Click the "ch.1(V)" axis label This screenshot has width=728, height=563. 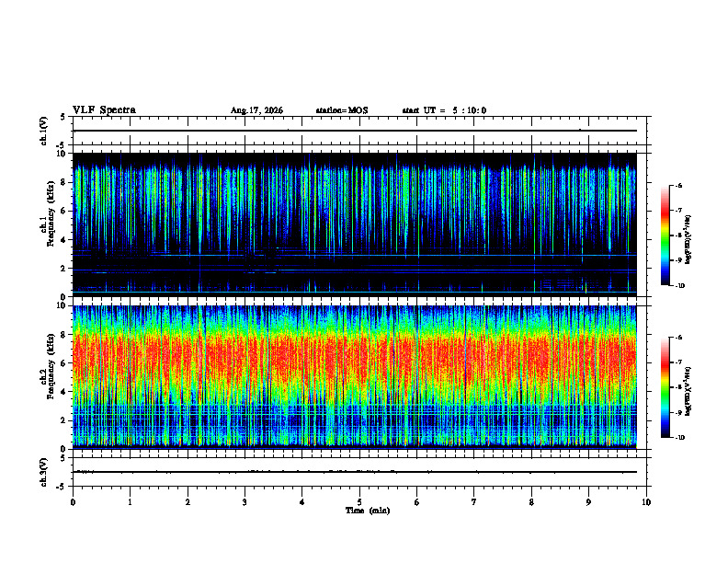point(44,131)
